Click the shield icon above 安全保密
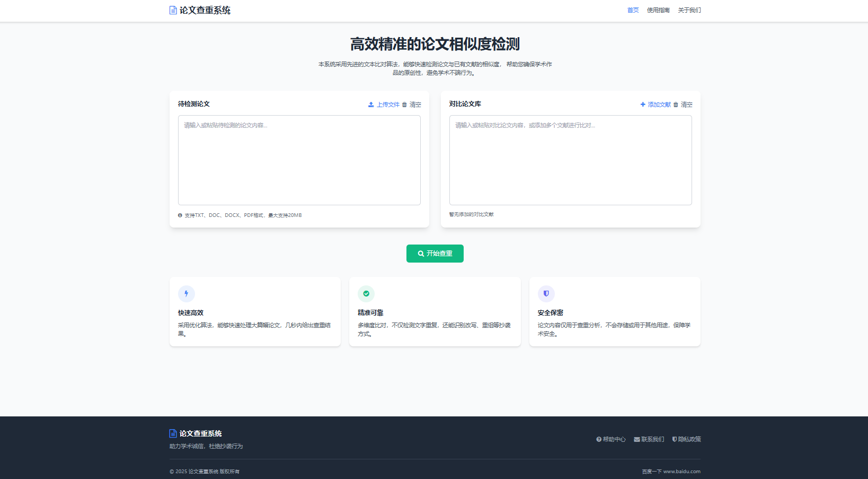Screen dimensions: 868x479 (x=546, y=293)
